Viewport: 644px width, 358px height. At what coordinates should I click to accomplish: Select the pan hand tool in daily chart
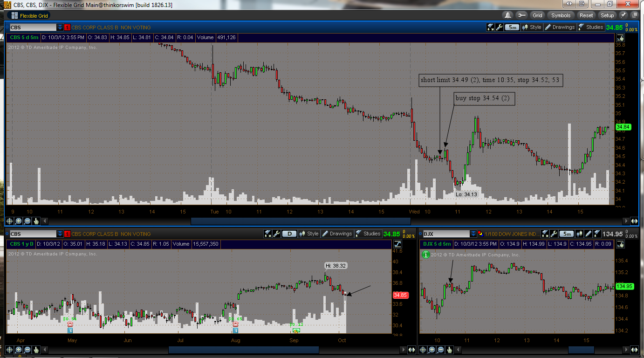tap(36, 350)
